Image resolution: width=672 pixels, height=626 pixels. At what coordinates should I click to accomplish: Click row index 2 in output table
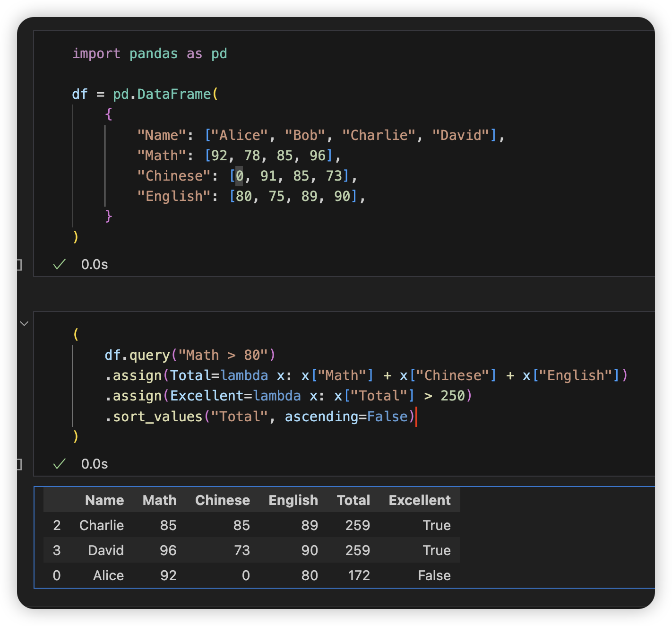pos(57,525)
